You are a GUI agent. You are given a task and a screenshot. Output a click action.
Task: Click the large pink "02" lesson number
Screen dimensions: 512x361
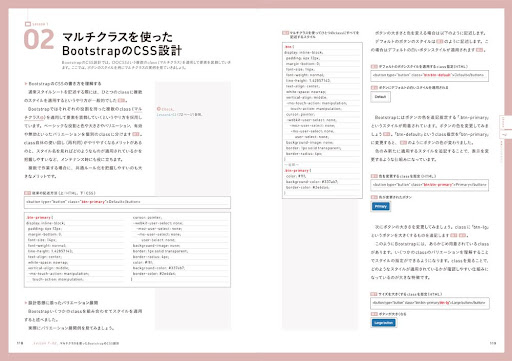point(39,40)
